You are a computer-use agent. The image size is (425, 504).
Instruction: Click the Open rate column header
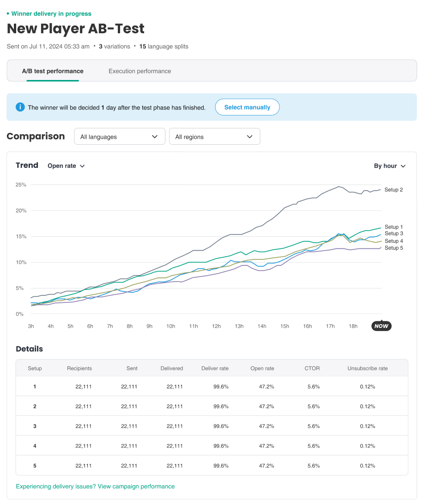pos(262,369)
